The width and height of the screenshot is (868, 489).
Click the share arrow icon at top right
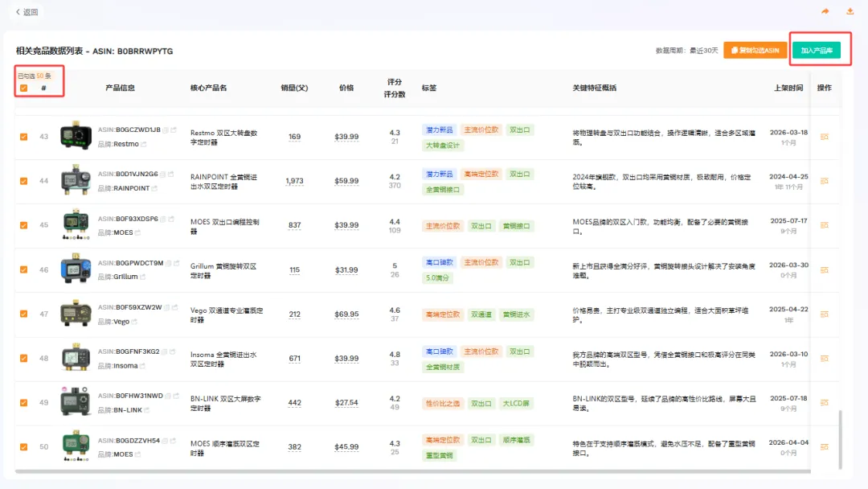point(825,11)
